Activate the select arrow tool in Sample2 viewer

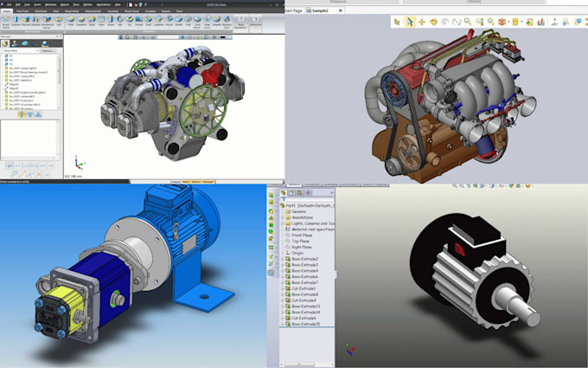point(410,22)
